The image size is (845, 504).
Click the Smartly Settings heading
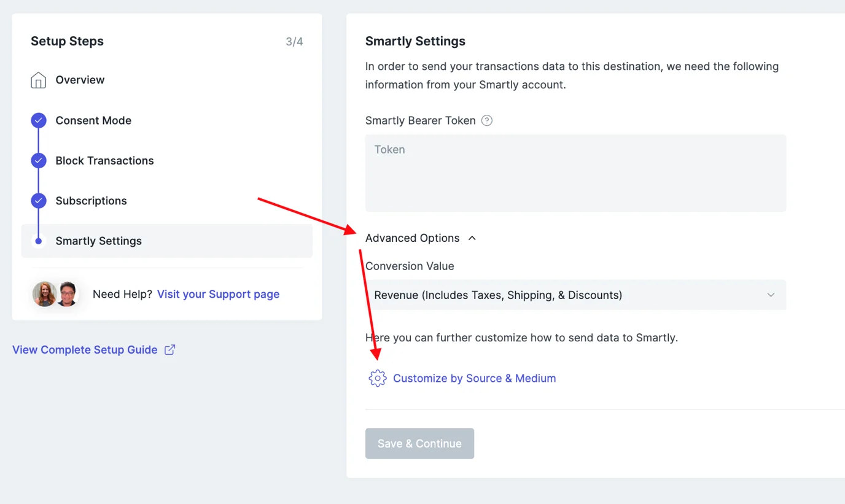(x=415, y=41)
